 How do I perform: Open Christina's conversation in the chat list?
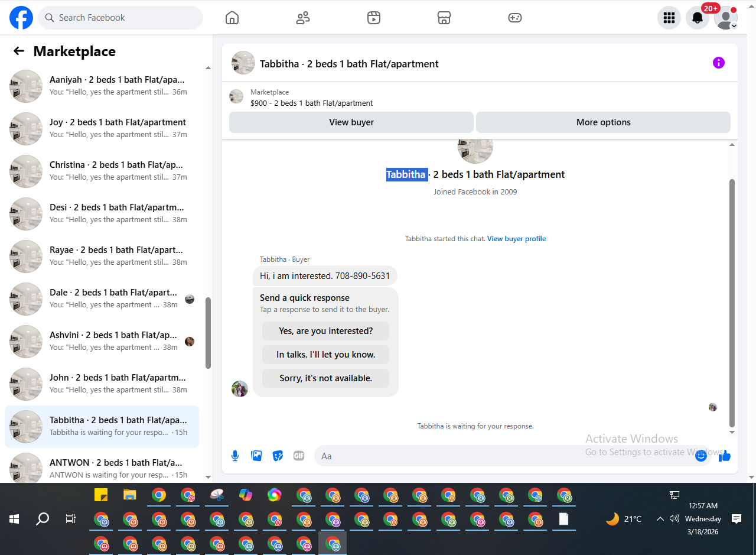102,171
